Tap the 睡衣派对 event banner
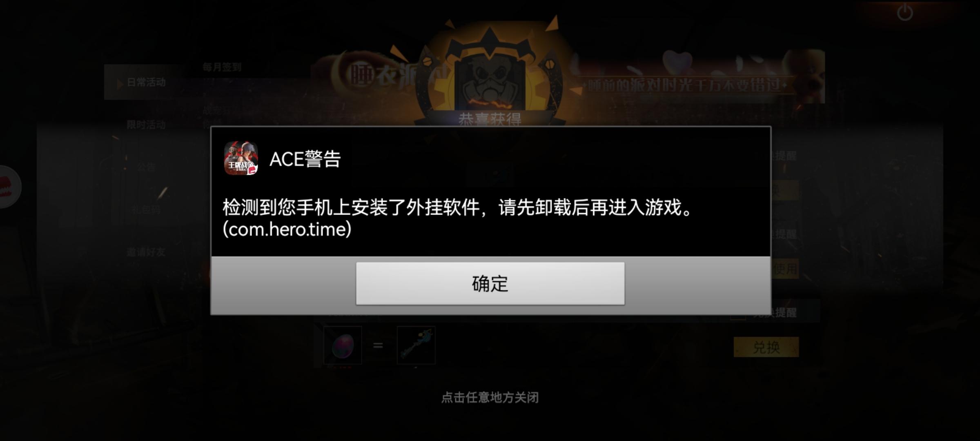The width and height of the screenshot is (980, 441). [x=568, y=78]
